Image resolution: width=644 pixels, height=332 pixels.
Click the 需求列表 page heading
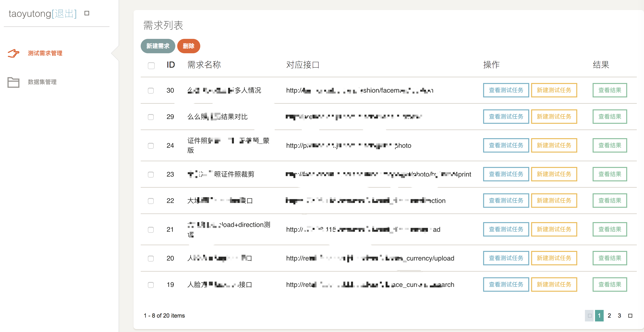163,25
